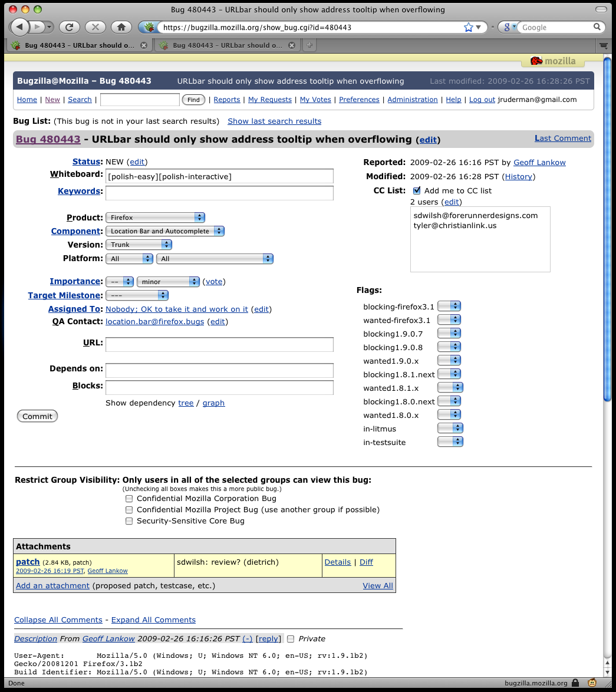616x692 pixels.
Task: Open the Google search engine selector
Action: 509,27
